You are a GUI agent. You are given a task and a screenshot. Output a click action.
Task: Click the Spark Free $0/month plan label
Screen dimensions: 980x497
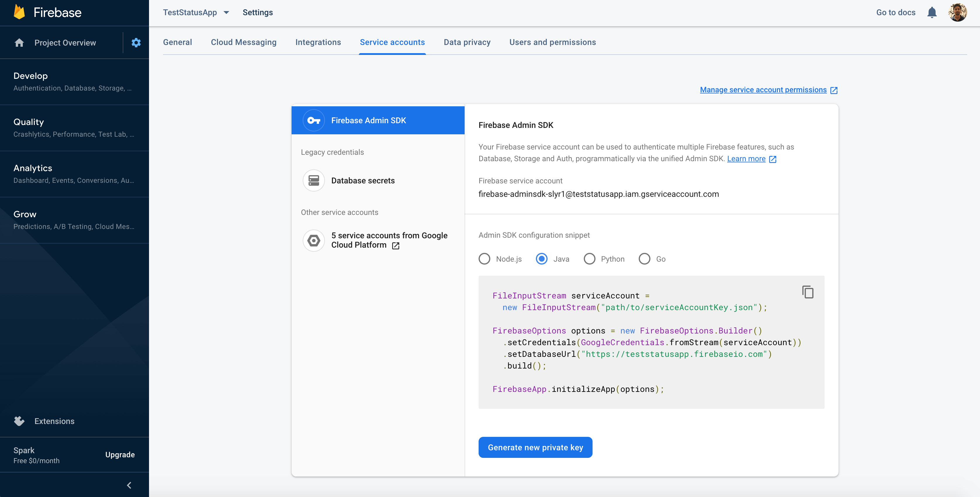[37, 455]
